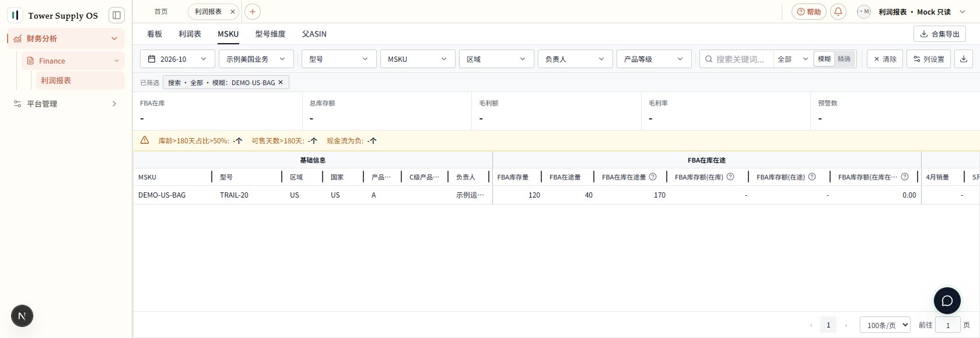Click the 清除 clear button
The image size is (980, 338).
[885, 59]
